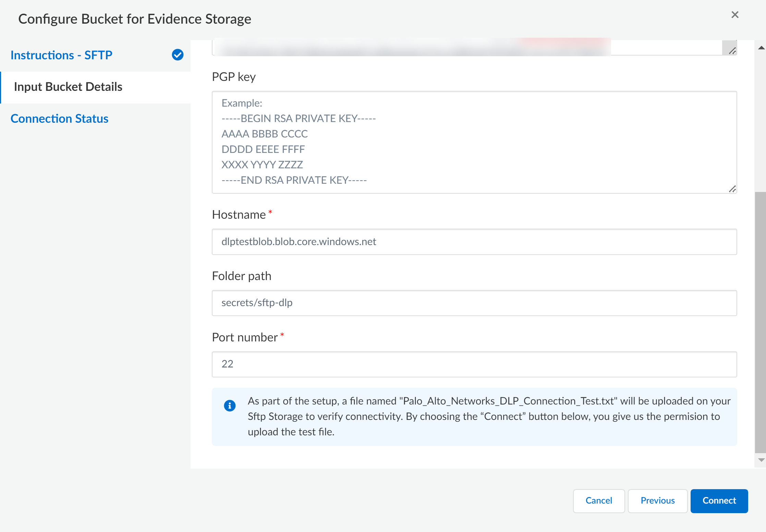Click the blurred top text area
Screen dimensions: 766x532
(411, 48)
